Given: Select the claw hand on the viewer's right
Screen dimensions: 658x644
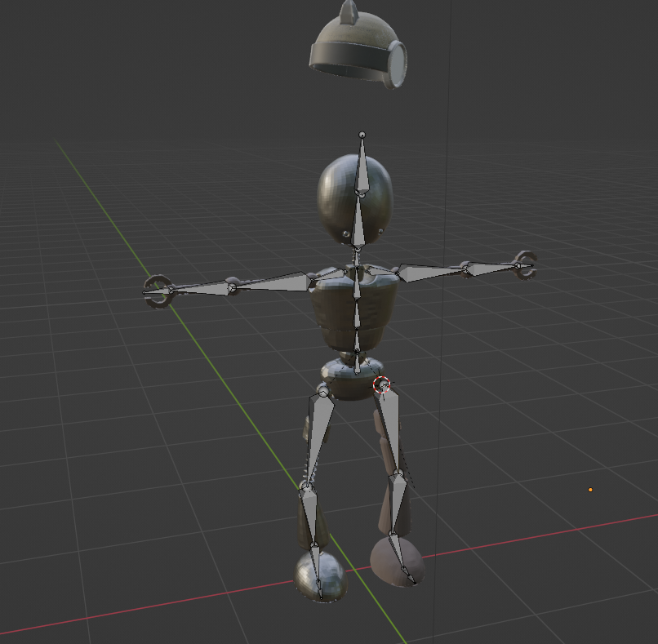Looking at the screenshot, I should coord(526,265).
